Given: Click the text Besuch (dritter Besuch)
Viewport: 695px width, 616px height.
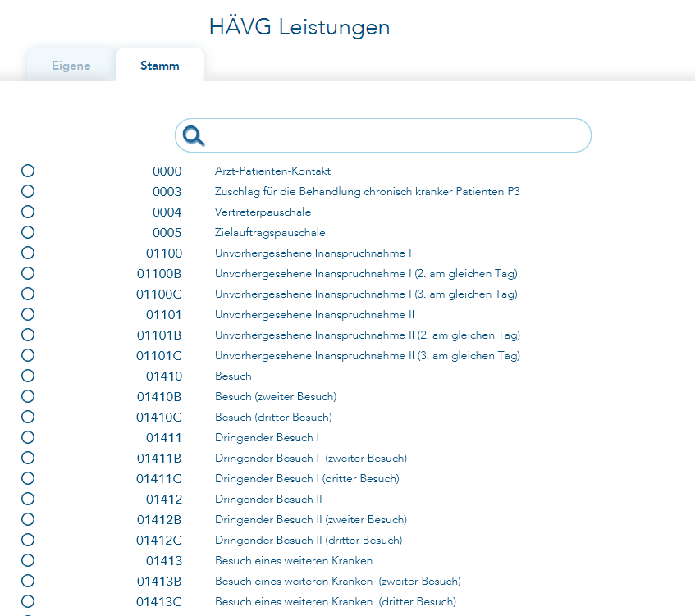Looking at the screenshot, I should [273, 417].
